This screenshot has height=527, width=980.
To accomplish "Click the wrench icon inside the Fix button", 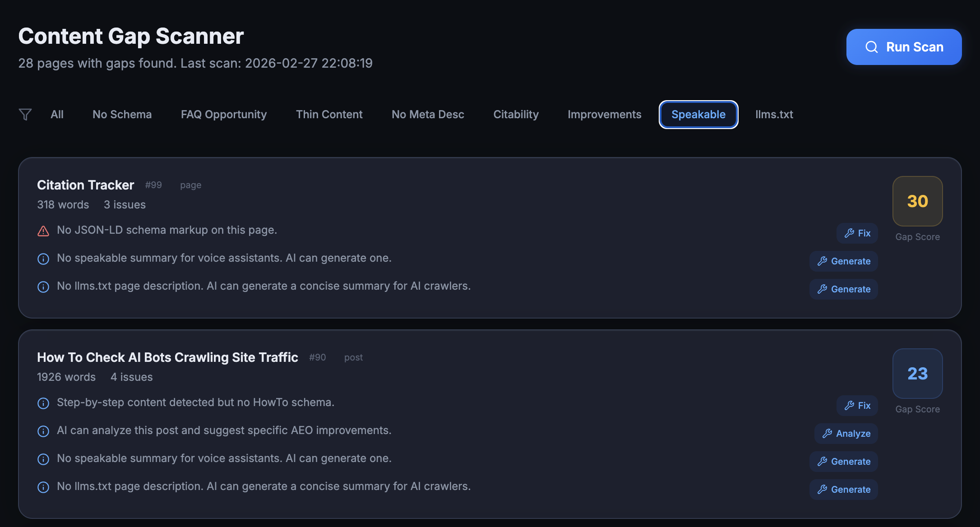I will coord(849,233).
